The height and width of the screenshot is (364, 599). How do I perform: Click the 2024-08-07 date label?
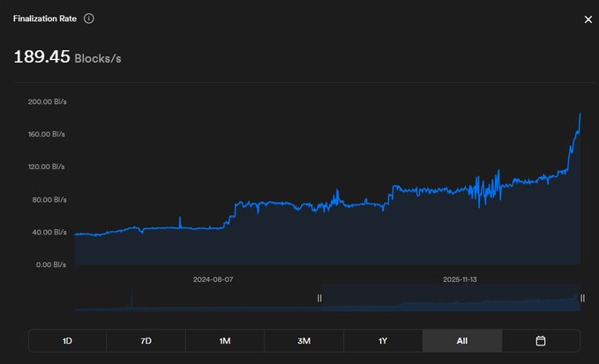pyautogui.click(x=213, y=279)
